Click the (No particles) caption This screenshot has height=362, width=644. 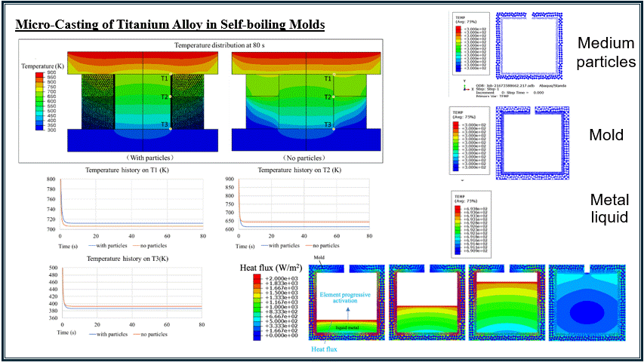tap(304, 158)
